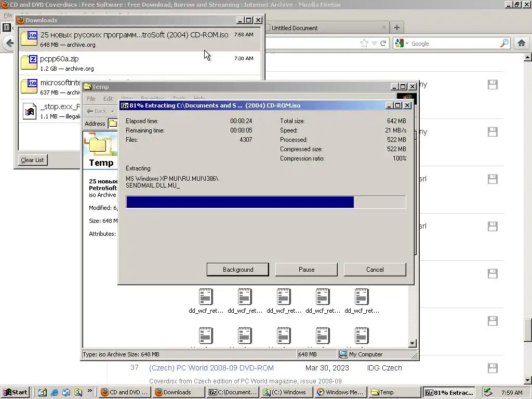532x399 pixels.
Task: Click the IDG Czech creator text
Action: (384, 368)
